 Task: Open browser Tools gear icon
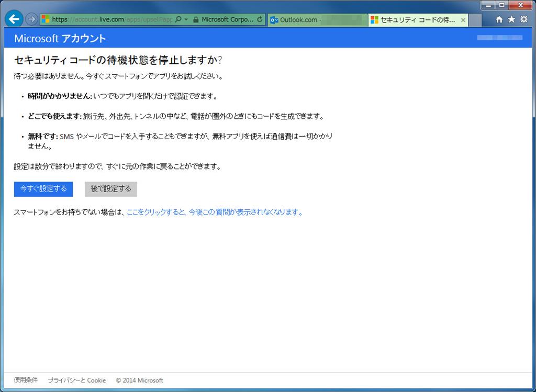[523, 19]
